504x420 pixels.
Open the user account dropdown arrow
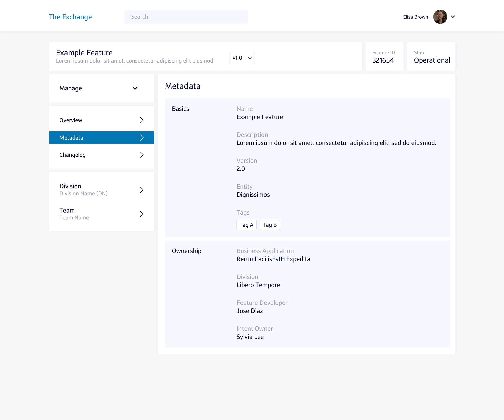(453, 17)
